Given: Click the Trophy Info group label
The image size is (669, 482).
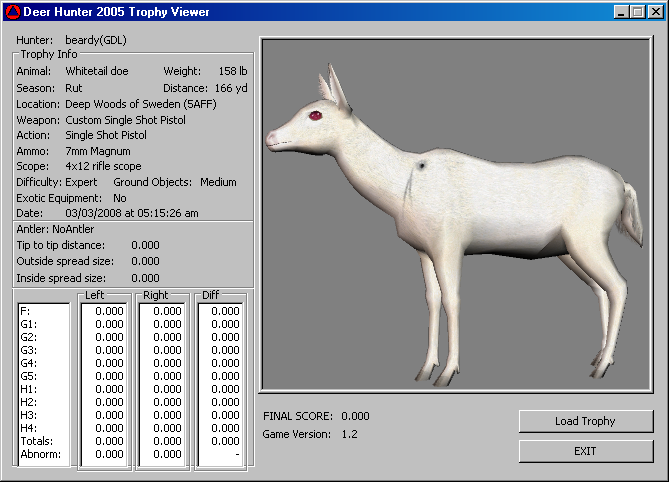Looking at the screenshot, I should pos(49,54).
